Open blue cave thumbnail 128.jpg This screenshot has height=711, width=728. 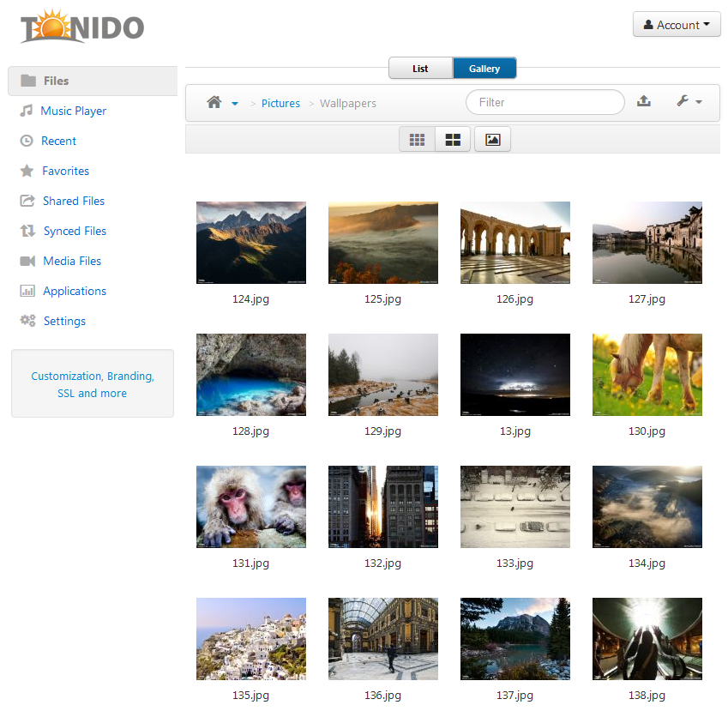pos(251,375)
